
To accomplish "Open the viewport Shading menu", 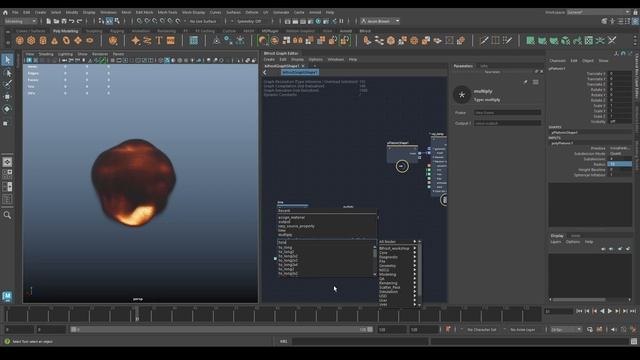I will (x=46, y=54).
